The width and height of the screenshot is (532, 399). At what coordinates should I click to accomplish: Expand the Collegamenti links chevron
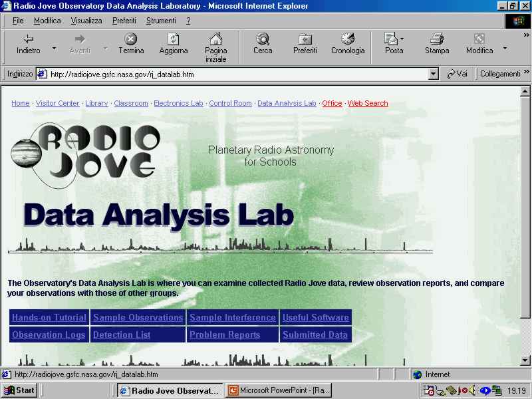pos(527,72)
